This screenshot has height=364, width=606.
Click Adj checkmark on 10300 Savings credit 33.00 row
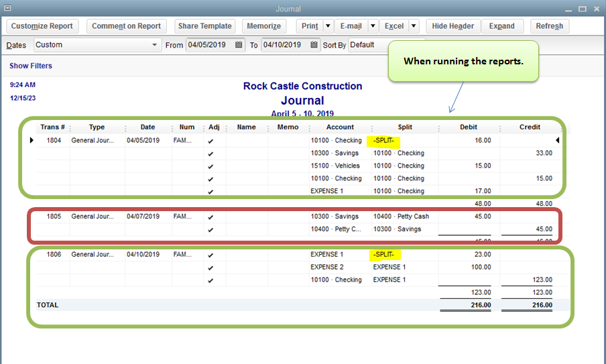tap(210, 154)
